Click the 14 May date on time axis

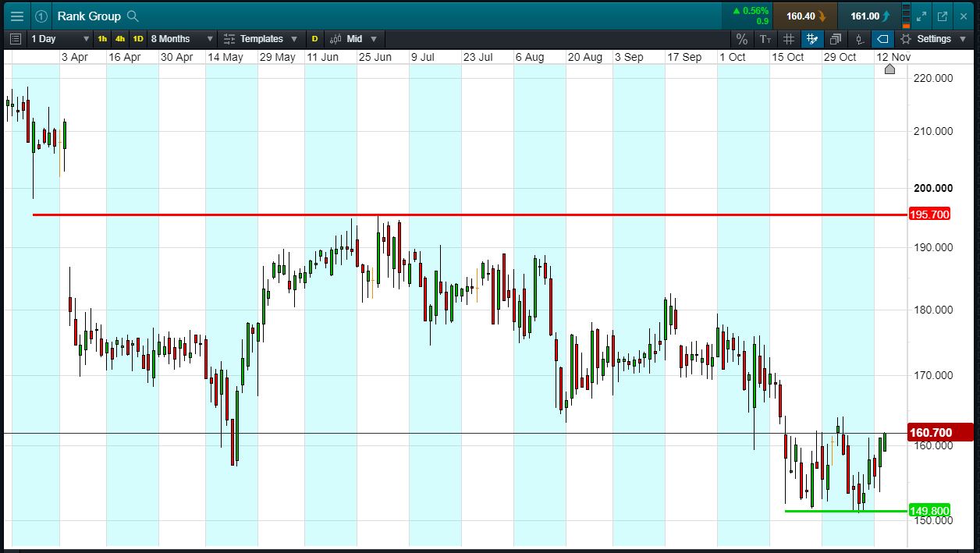coord(225,57)
